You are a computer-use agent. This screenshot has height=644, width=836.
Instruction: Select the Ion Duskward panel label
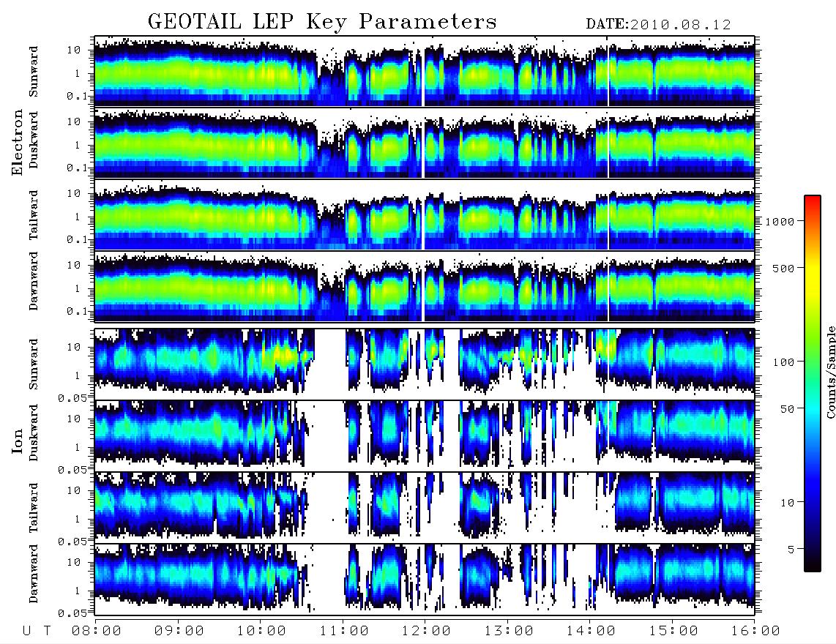[x=34, y=433]
